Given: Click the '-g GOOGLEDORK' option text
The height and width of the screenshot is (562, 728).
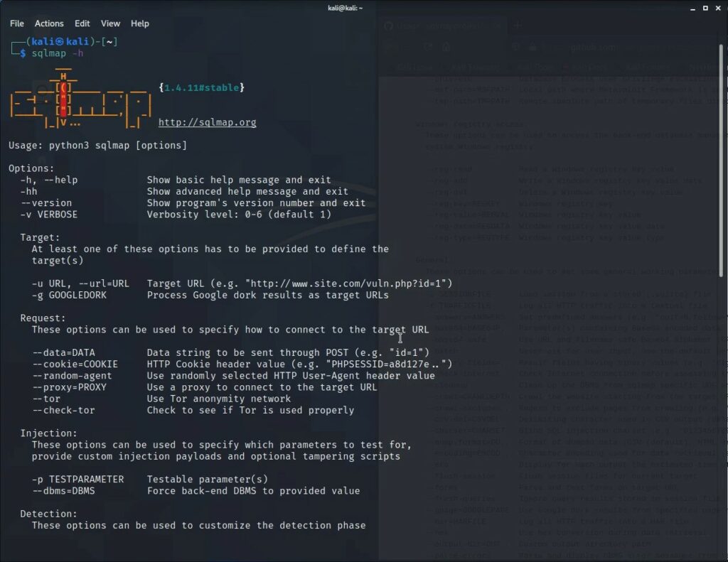Looking at the screenshot, I should tap(69, 295).
